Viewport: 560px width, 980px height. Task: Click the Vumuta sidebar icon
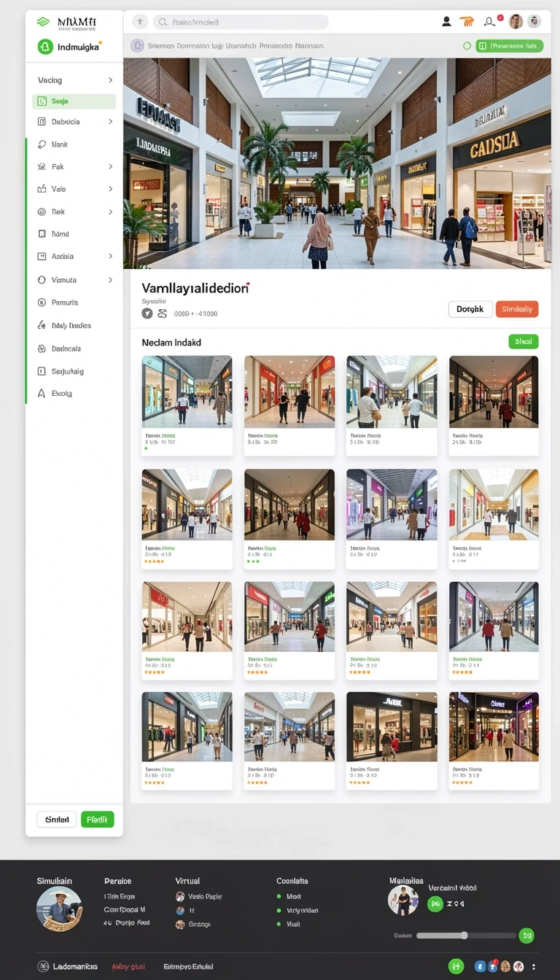[x=42, y=280]
